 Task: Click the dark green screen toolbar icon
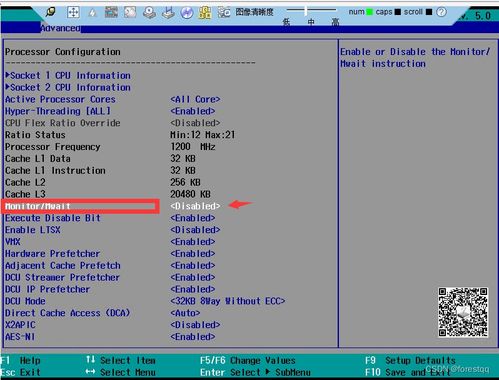[x=111, y=12]
